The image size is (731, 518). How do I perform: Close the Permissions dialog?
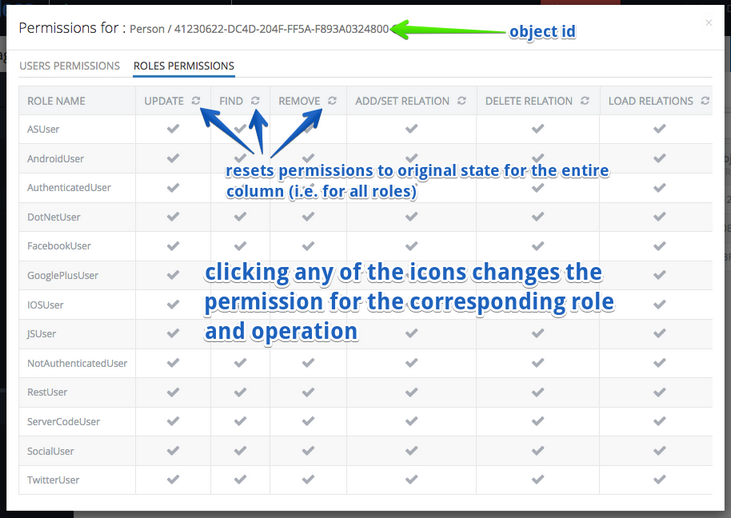(x=709, y=22)
